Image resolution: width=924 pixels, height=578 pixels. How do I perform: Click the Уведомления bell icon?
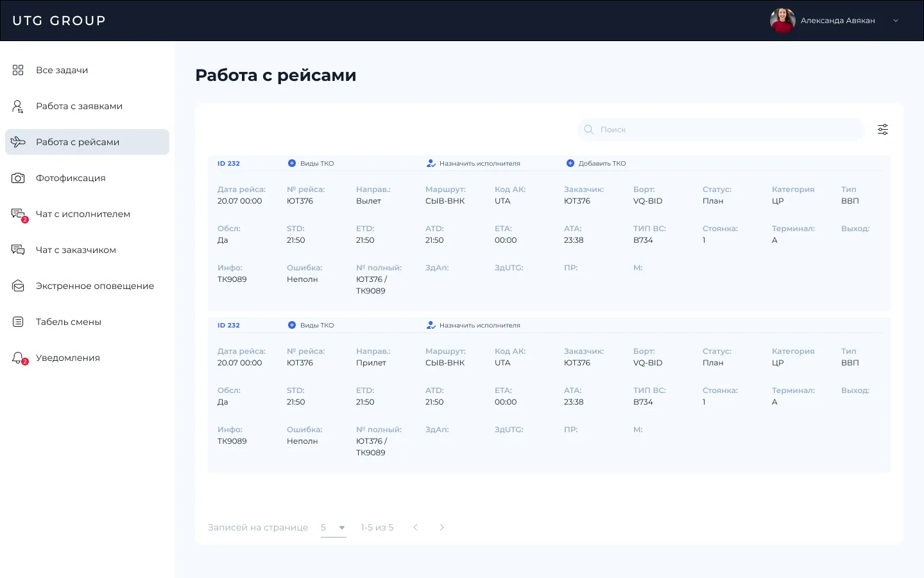(18, 358)
